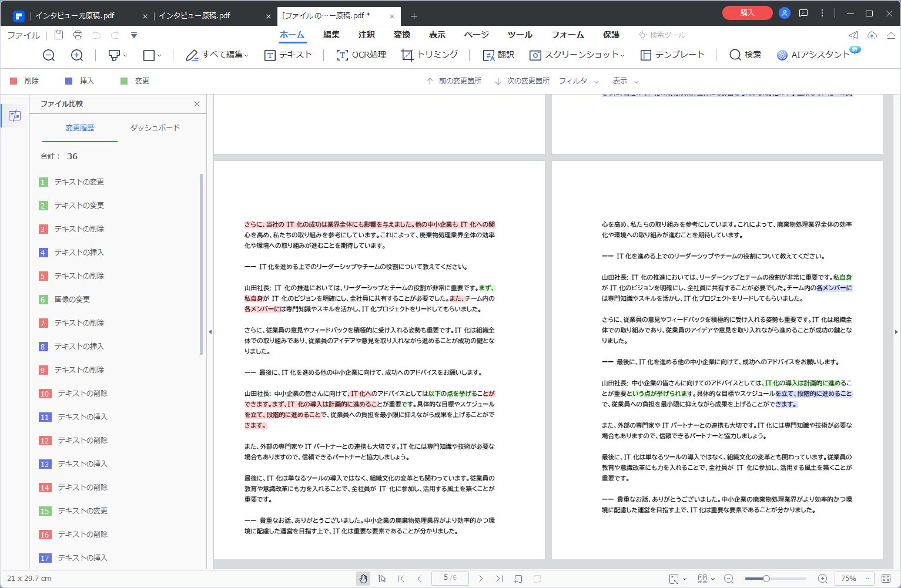Open the テンプレート tool
Screen dimensions: 901x588
pyautogui.click(x=672, y=55)
